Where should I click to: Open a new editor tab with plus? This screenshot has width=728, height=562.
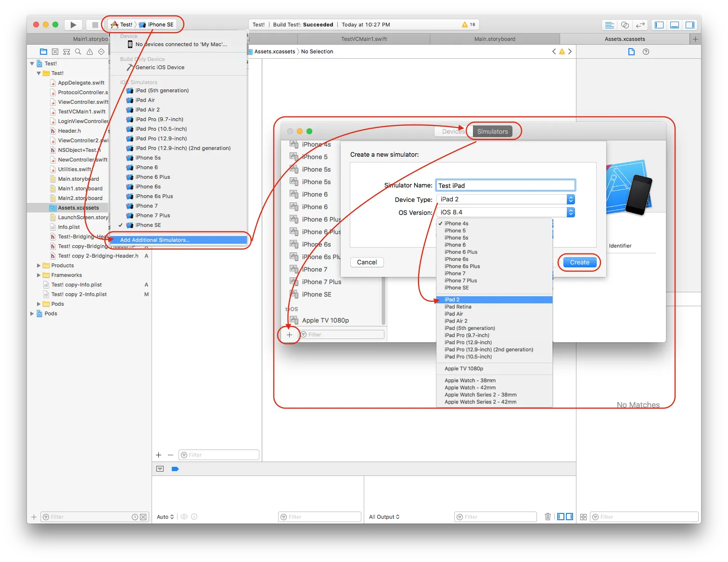695,39
